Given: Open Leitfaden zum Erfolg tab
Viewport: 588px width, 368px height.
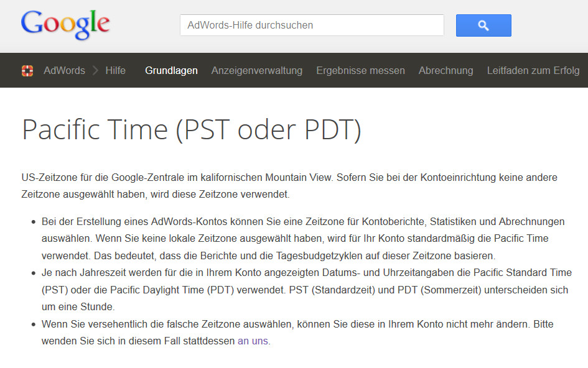Looking at the screenshot, I should pos(533,70).
